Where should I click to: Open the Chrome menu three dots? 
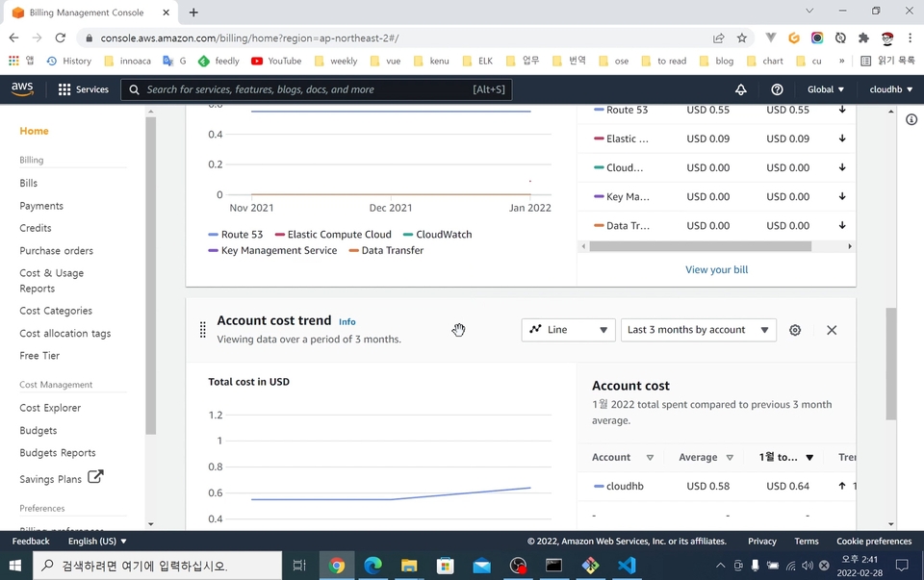910,38
